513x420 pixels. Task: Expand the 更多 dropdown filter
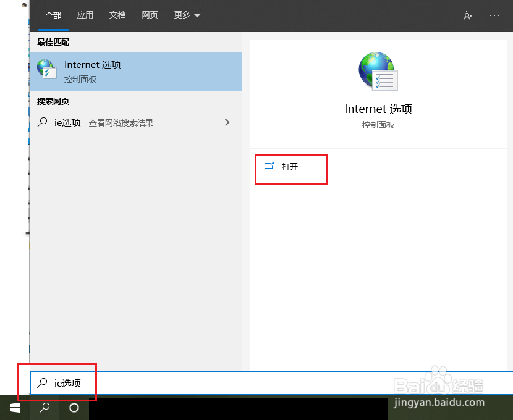tap(187, 15)
